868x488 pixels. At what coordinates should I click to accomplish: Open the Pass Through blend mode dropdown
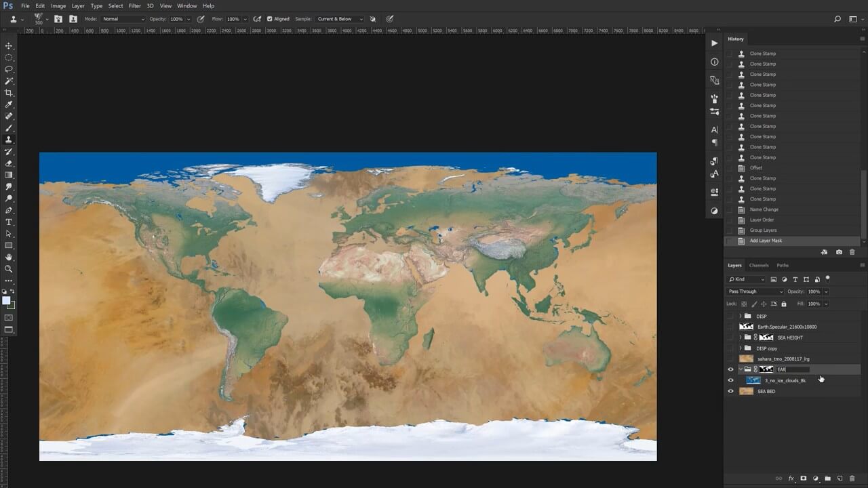point(754,291)
